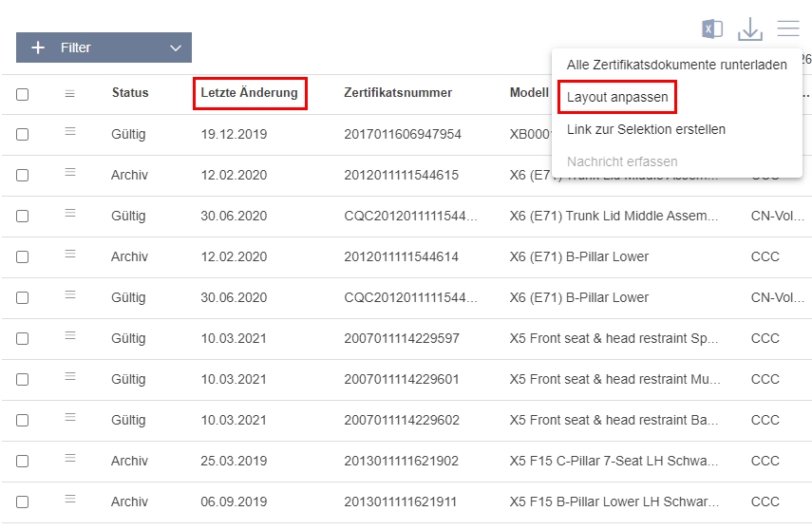Click the download arrow icon

pos(750,29)
